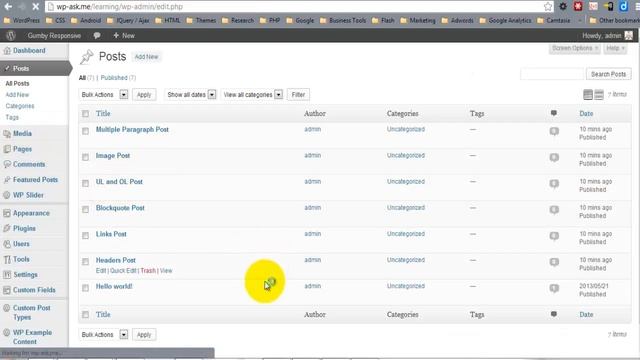
Task: Check the Headers Post checkbox
Action: click(x=85, y=262)
